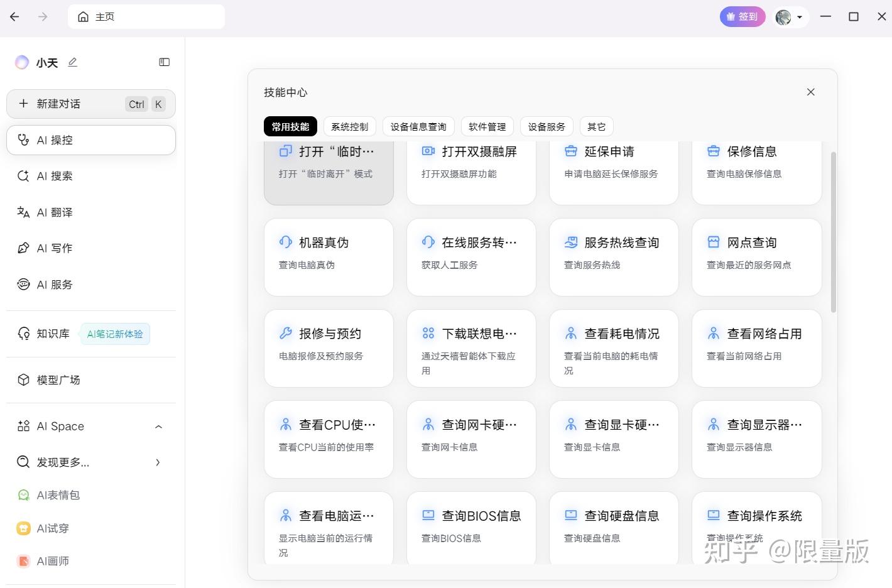Switch to the 软件管理 tab

(487, 126)
